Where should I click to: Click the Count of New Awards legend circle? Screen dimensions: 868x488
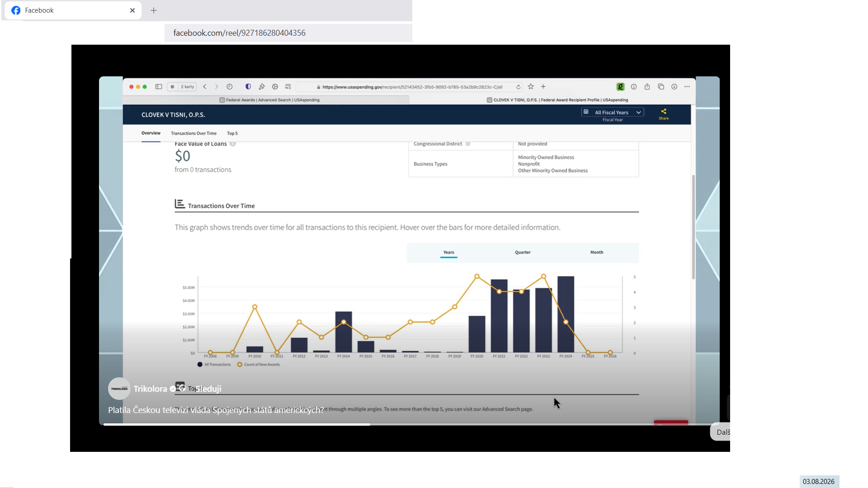pos(240,365)
